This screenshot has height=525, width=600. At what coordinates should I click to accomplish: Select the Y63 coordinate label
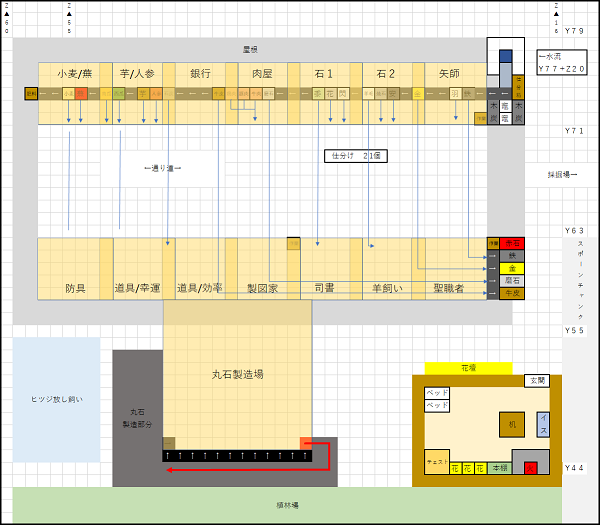pyautogui.click(x=574, y=231)
